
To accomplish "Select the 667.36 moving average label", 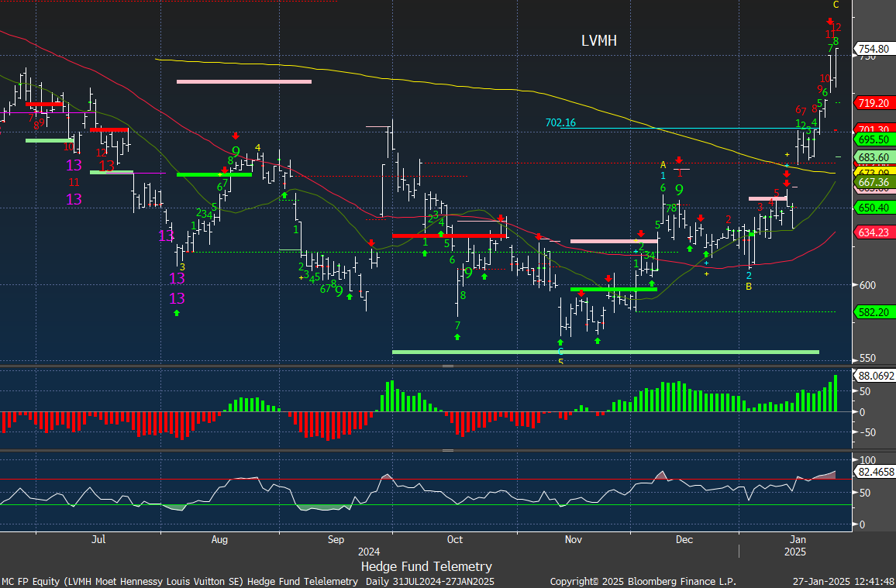I will [874, 182].
